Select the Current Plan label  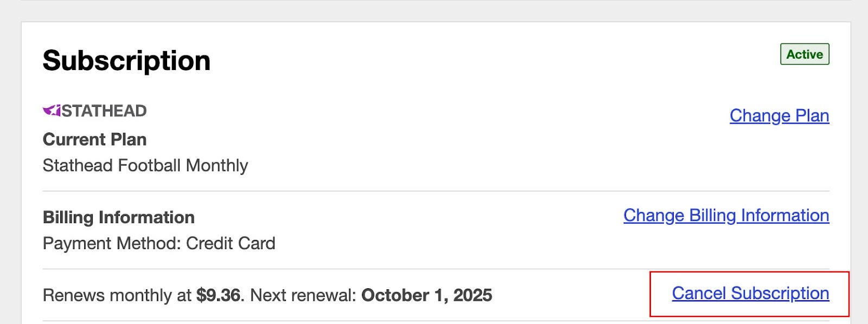pos(94,139)
